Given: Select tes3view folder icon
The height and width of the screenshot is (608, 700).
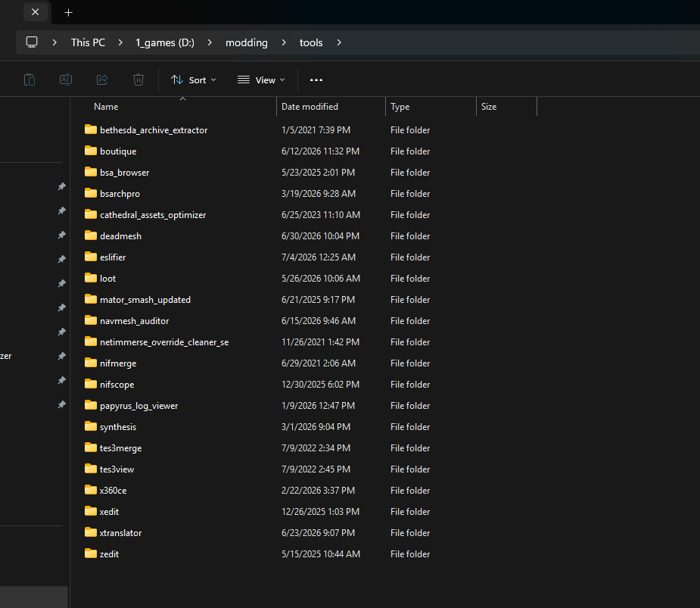Looking at the screenshot, I should pos(91,469).
